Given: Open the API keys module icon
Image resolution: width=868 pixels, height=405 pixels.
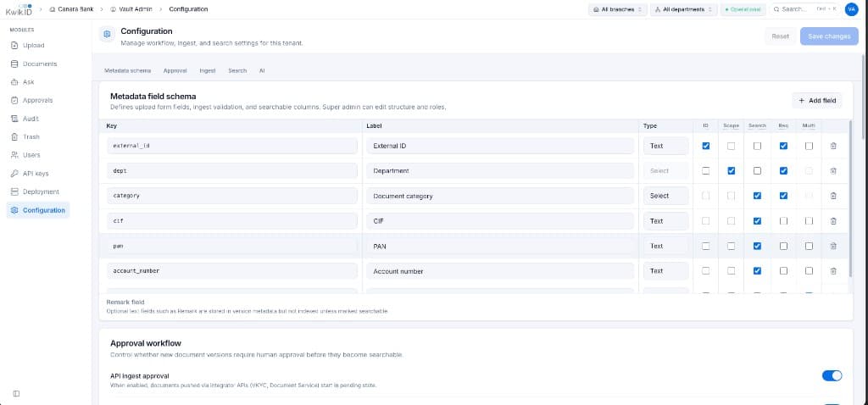Looking at the screenshot, I should (x=14, y=173).
